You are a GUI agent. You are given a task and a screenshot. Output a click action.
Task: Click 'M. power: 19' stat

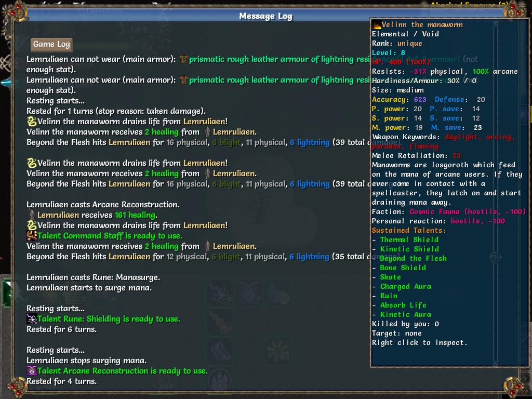397,128
